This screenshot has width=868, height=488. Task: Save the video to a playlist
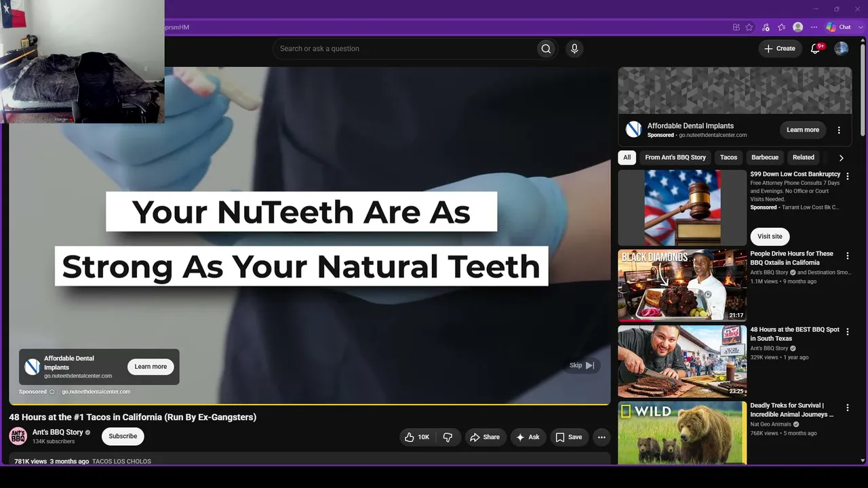[x=569, y=437]
